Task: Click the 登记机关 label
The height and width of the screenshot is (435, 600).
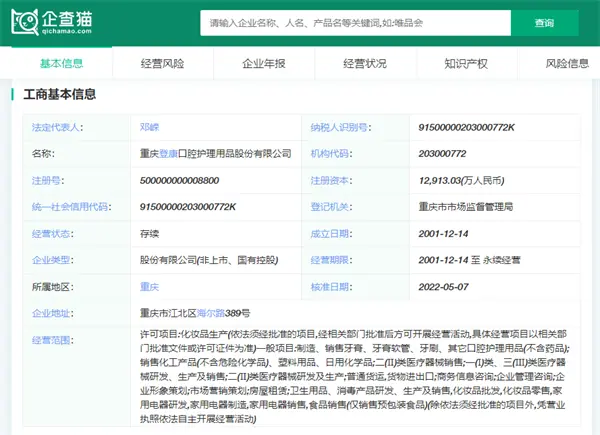Action: point(331,207)
